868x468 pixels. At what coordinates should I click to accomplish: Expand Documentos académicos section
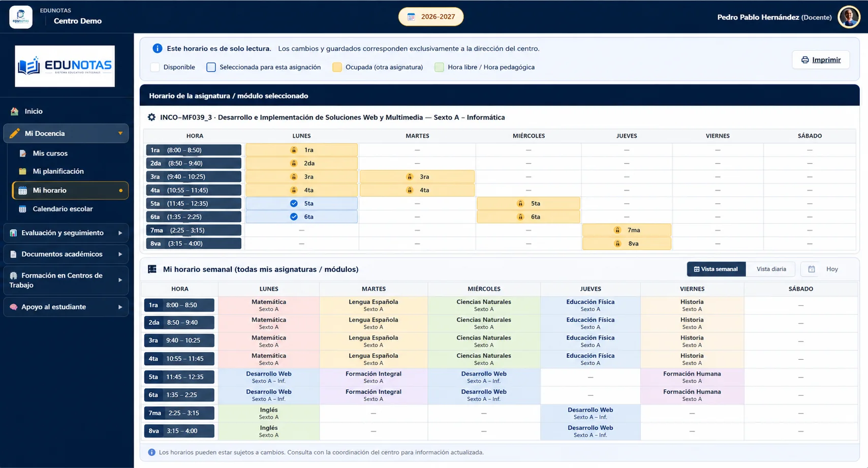point(66,254)
